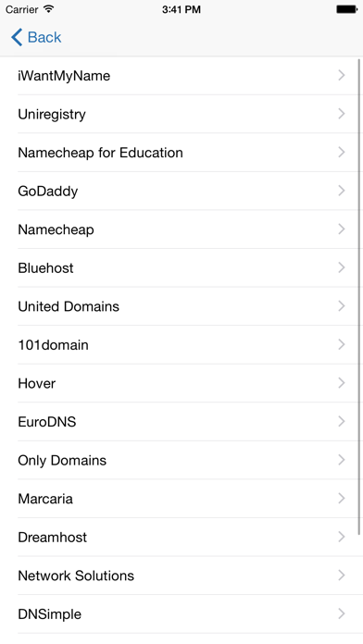Tap the chevron on the Marcaria row
The image size is (363, 644).
click(341, 499)
